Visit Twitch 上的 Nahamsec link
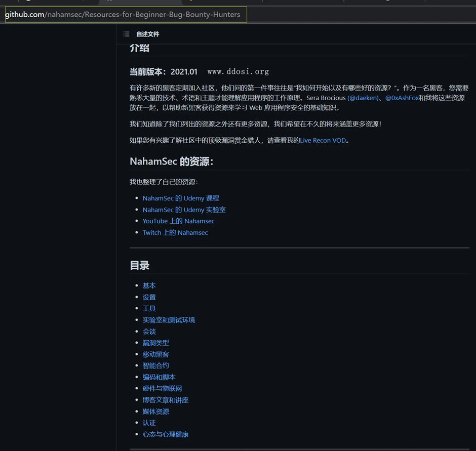 [175, 232]
